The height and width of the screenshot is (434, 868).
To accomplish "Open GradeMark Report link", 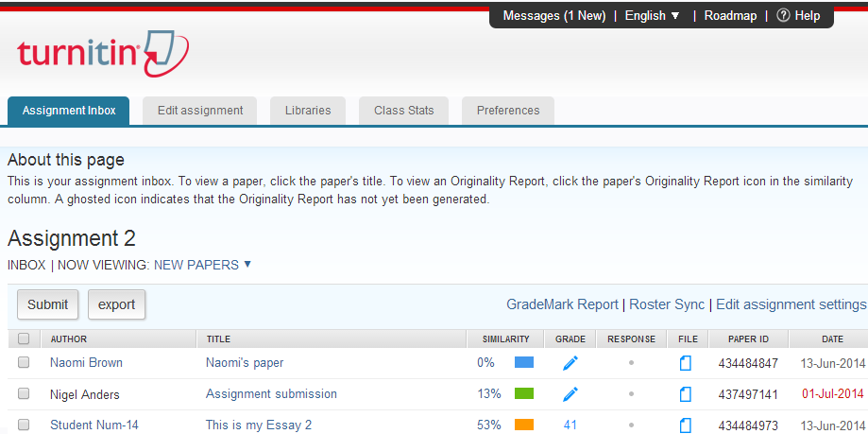I will (562, 304).
